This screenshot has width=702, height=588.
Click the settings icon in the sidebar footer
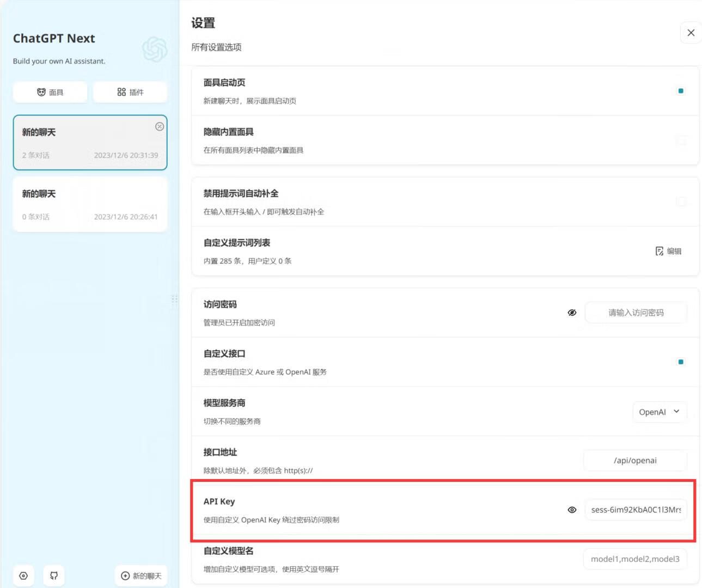(23, 575)
